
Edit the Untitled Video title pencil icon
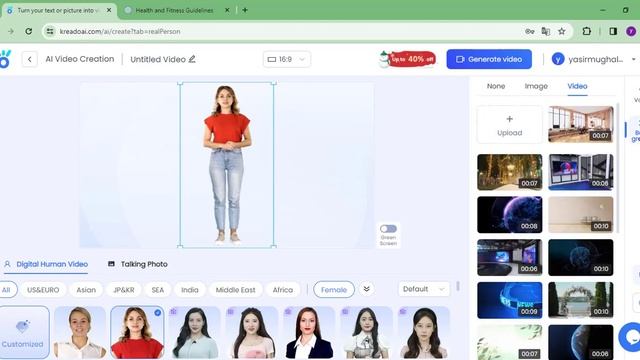coord(192,59)
